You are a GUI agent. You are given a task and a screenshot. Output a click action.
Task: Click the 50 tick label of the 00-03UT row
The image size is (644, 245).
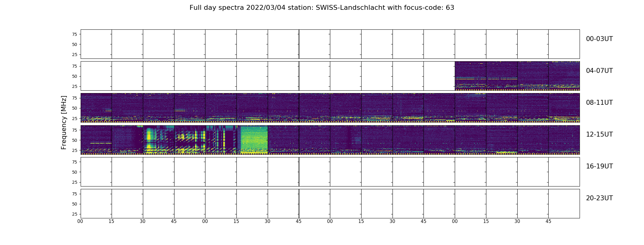pos(75,44)
